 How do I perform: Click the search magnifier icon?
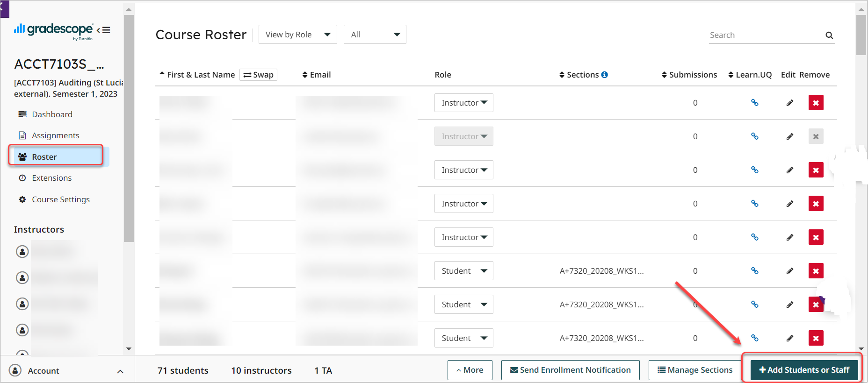(x=829, y=35)
